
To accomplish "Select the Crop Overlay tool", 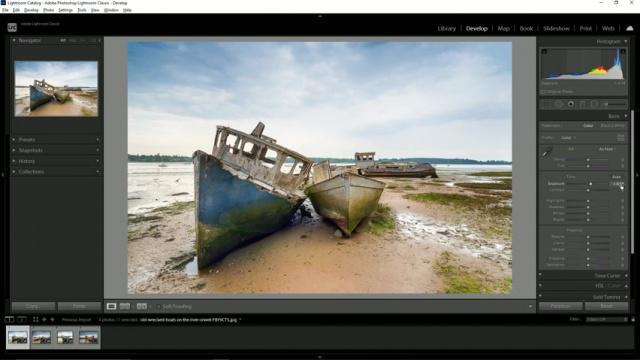I will tap(547, 104).
